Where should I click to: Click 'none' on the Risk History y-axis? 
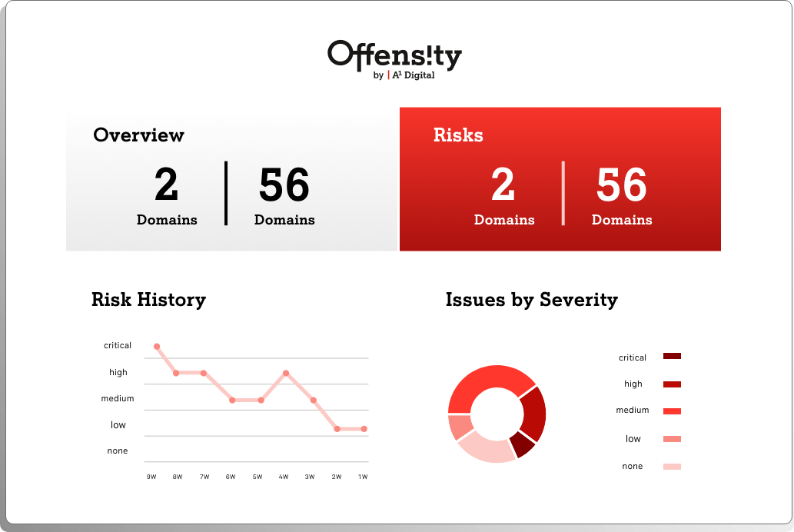pyautogui.click(x=118, y=451)
